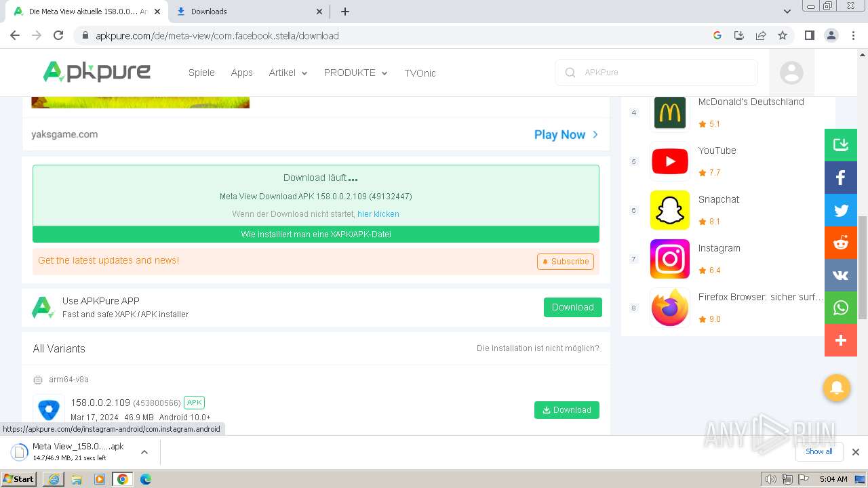This screenshot has height=488, width=868.
Task: Reload the page in Chrome
Action: point(58,35)
